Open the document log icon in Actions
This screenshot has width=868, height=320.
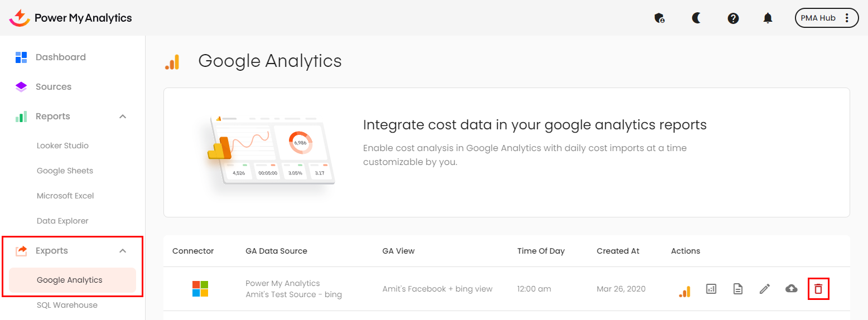pos(737,289)
